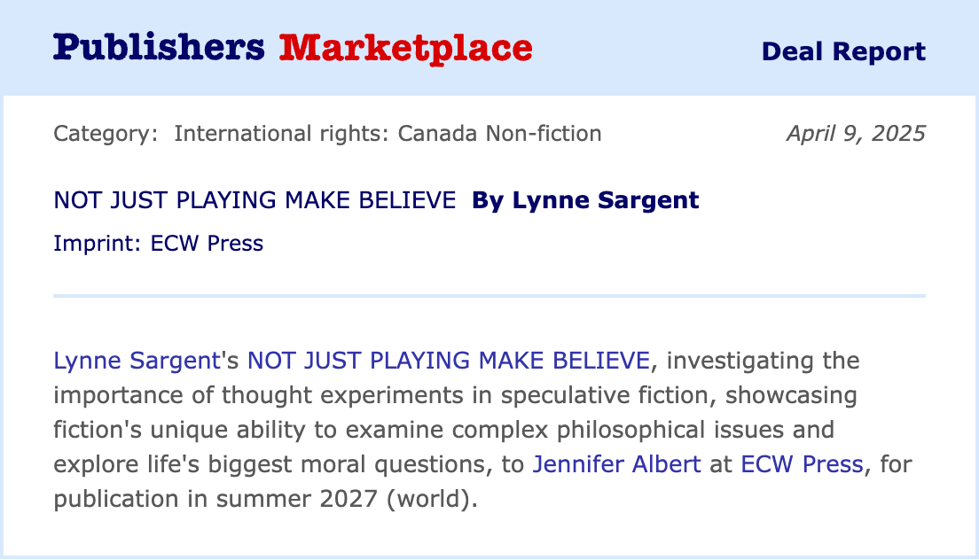The height and width of the screenshot is (560, 979).
Task: Click the blue Publishers logo word
Action: tap(159, 48)
